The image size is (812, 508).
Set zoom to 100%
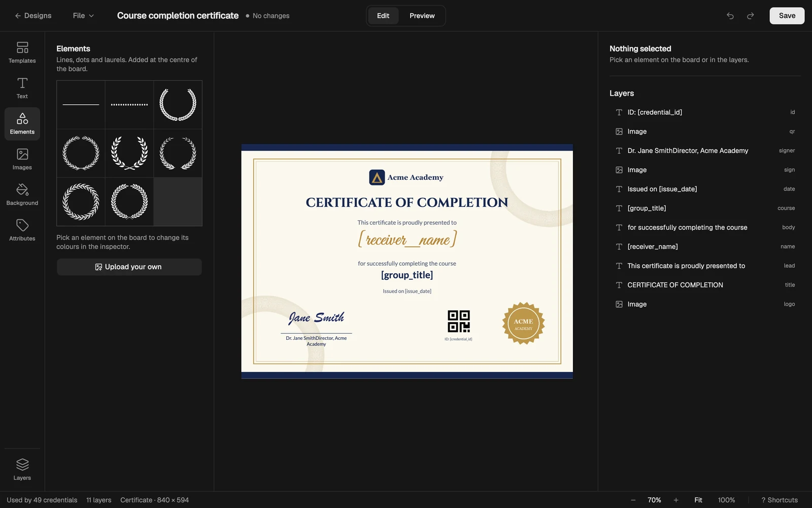pos(726,500)
